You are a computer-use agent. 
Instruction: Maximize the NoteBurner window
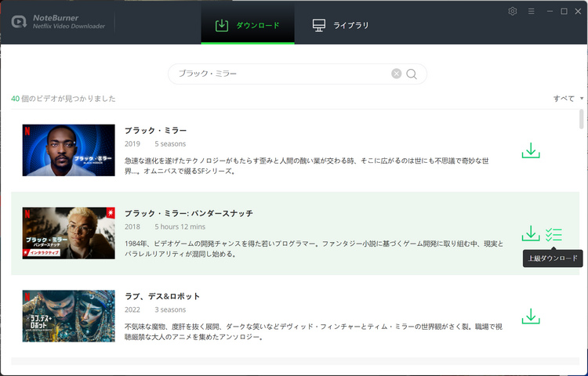tap(564, 11)
